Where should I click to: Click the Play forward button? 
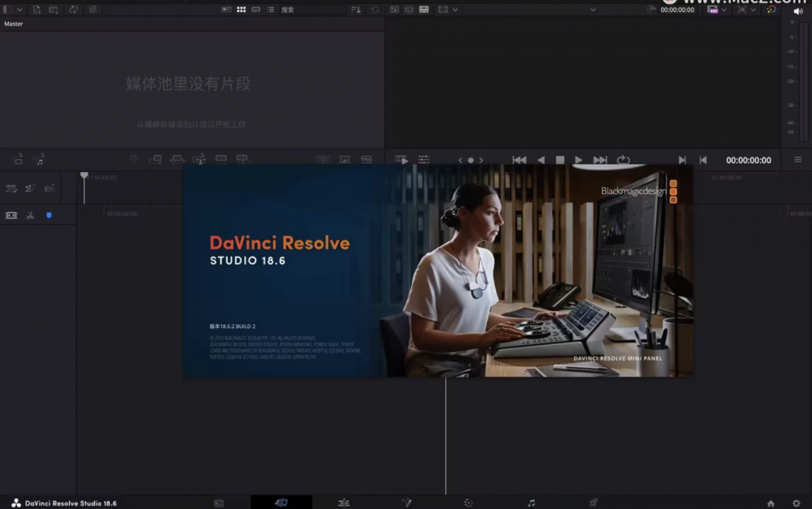coord(578,160)
